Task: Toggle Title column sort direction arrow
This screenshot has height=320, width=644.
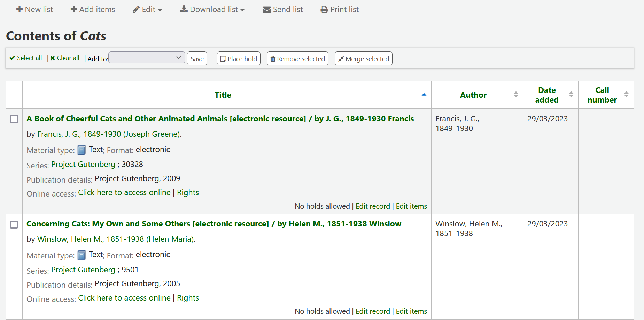Action: 424,94
